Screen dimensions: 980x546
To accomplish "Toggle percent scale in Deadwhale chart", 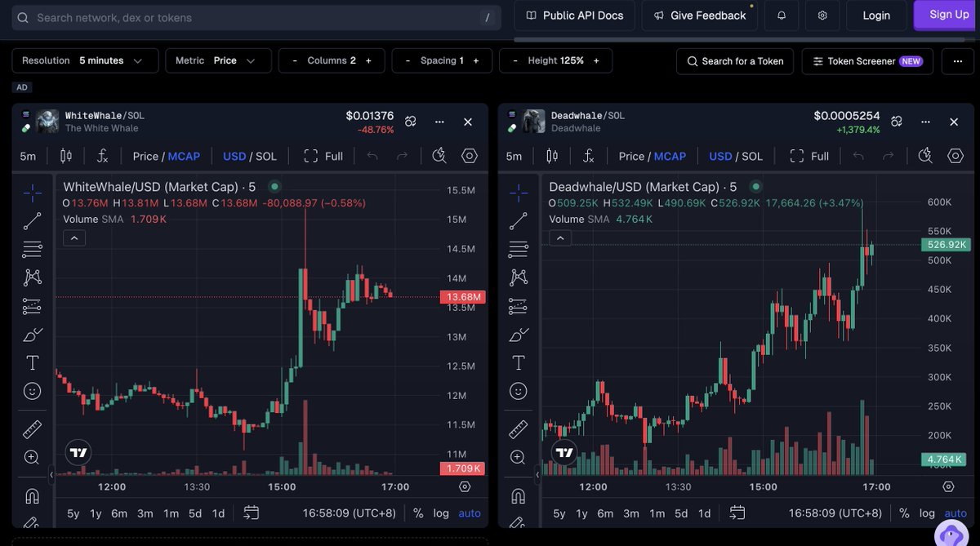I will (904, 513).
